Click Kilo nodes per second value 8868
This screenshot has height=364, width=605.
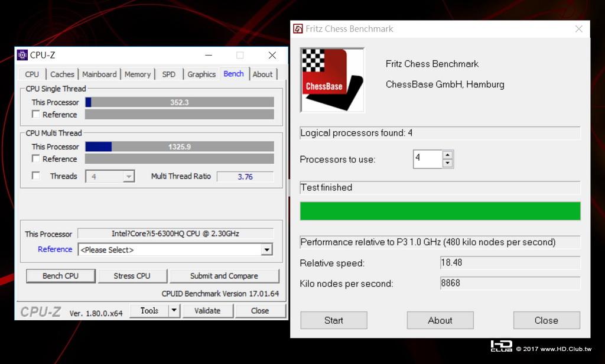(510, 283)
